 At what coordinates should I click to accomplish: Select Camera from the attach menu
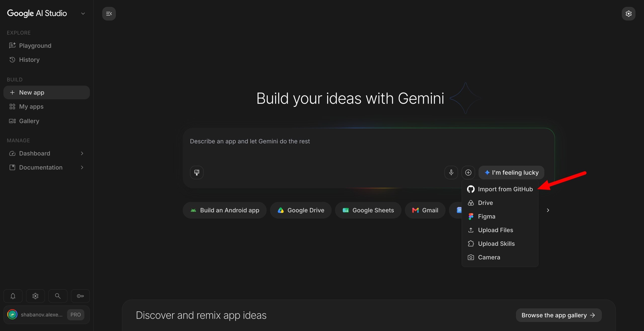pos(500,257)
